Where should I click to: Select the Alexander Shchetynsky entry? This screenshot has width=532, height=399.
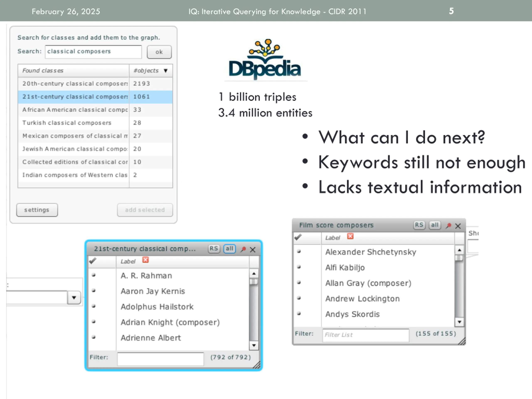(371, 252)
